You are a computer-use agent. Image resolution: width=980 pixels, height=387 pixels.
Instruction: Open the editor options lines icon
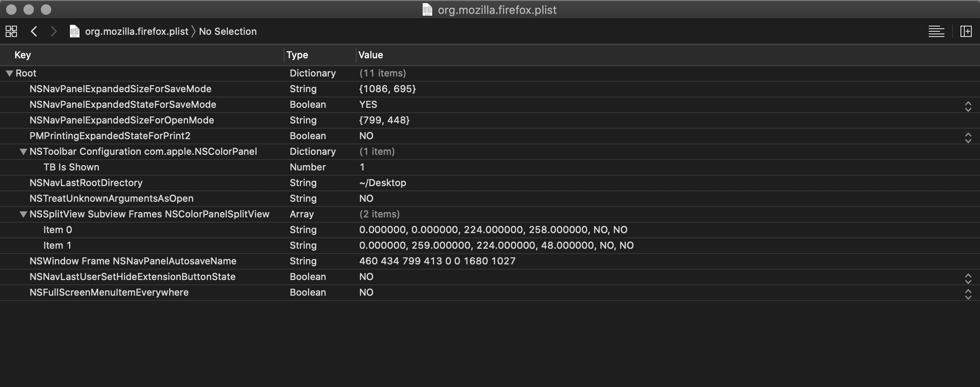click(x=936, y=31)
